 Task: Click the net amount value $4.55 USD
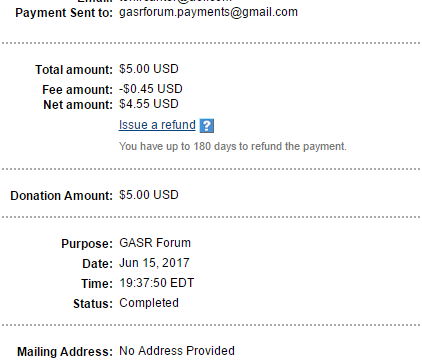[149, 104]
